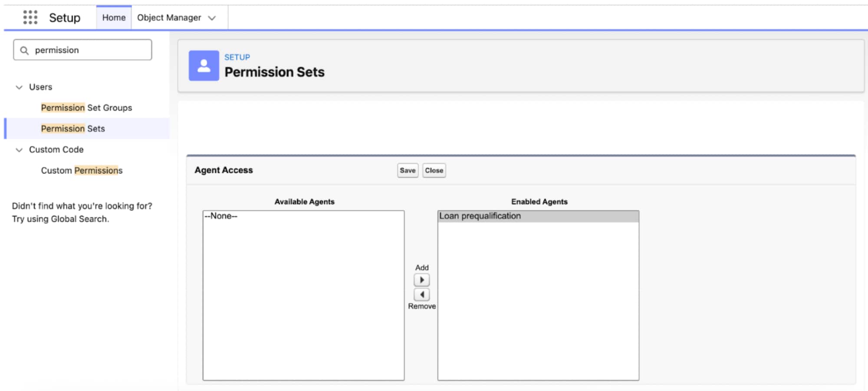Click the Remove left-arrow icon
The image size is (868, 391).
point(421,295)
